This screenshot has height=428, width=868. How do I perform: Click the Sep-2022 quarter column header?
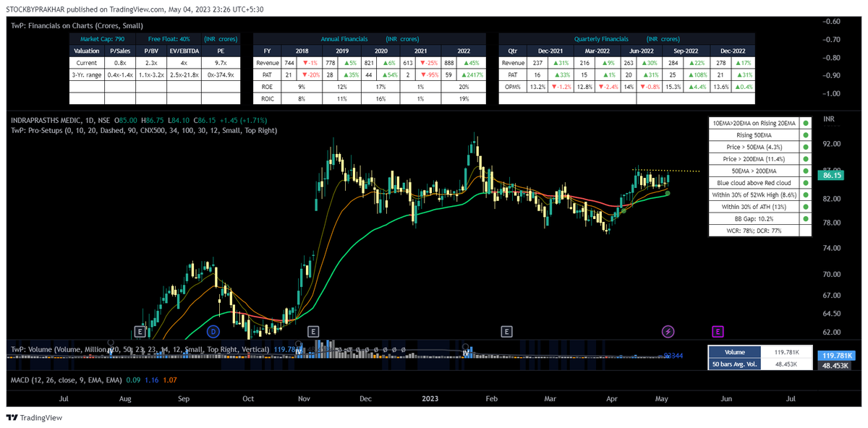tap(686, 51)
